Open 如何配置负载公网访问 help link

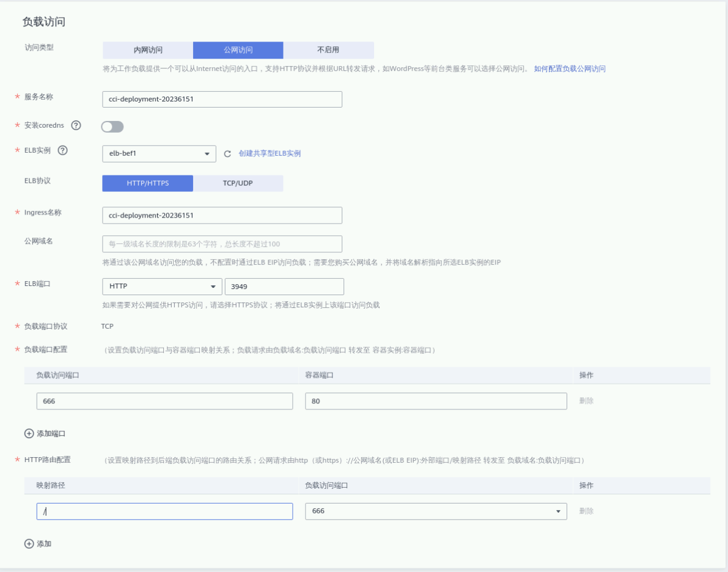click(570, 69)
